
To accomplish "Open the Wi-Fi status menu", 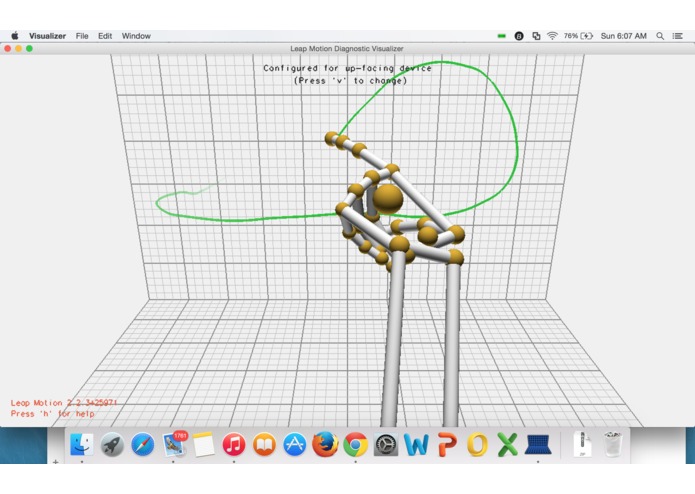I will pyautogui.click(x=552, y=36).
